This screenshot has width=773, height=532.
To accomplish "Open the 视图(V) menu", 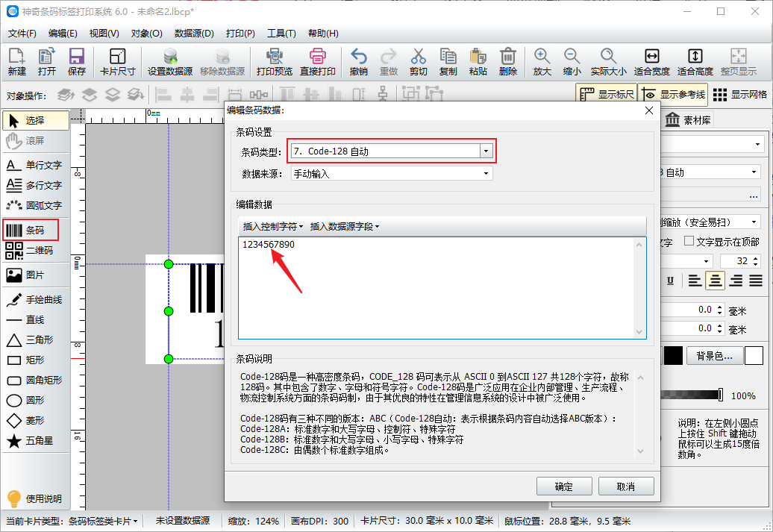I will tap(104, 34).
